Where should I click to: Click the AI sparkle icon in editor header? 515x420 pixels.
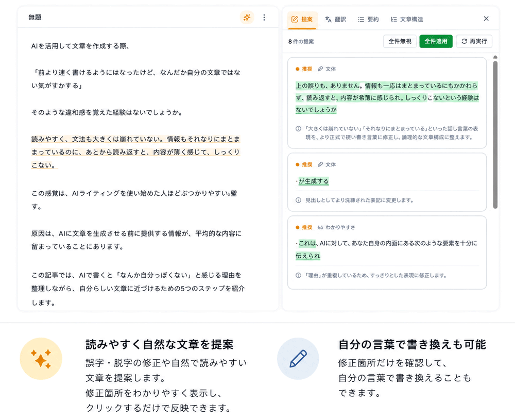pyautogui.click(x=247, y=18)
